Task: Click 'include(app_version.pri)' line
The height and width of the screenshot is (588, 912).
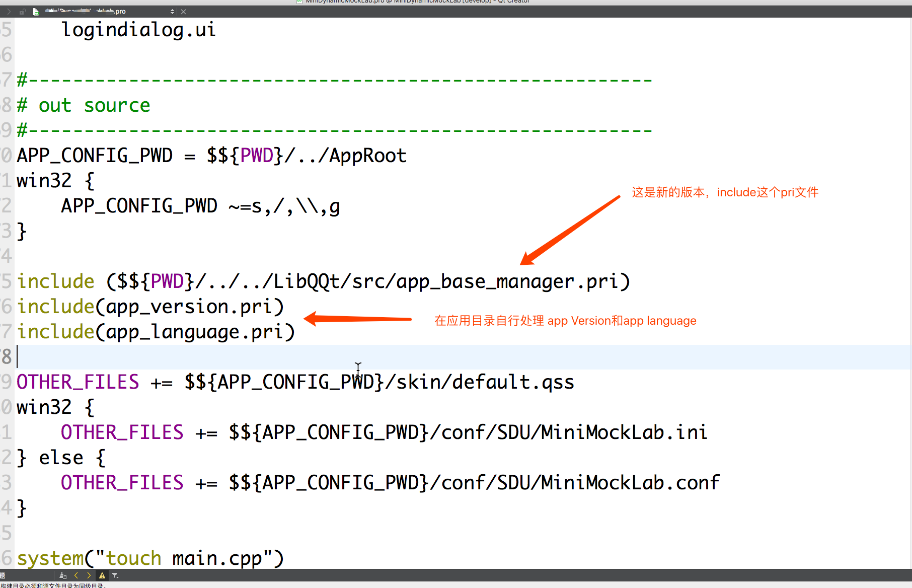Action: pyautogui.click(x=150, y=307)
